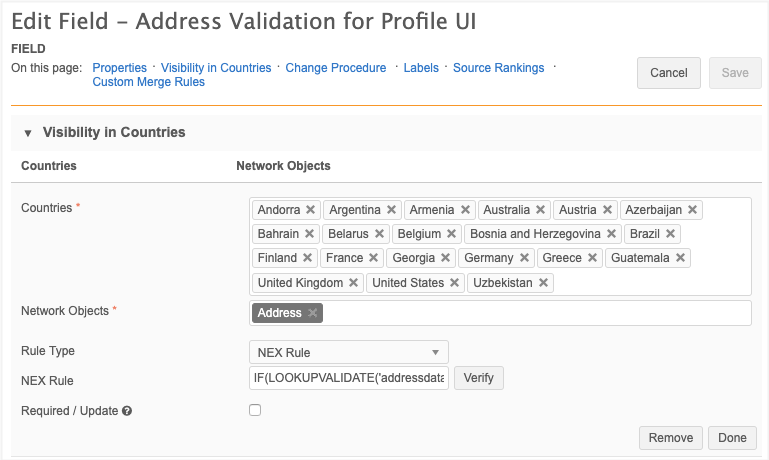769x460 pixels.
Task: Remove the Address network object tag
Action: click(313, 313)
